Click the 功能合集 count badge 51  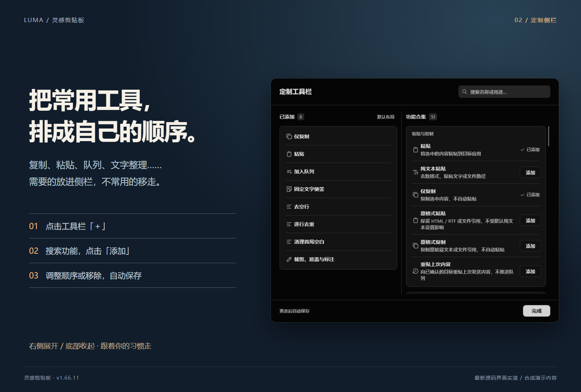tap(433, 117)
